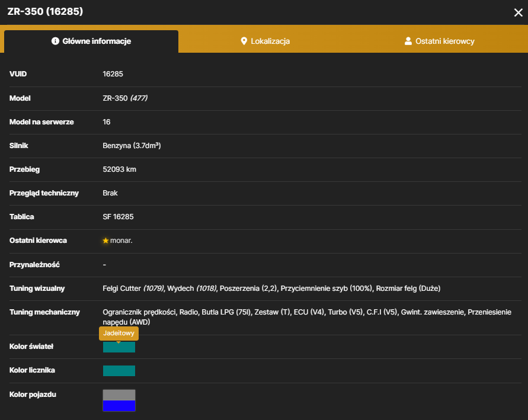Click the Kolor świateł teal swatch
The image size is (528, 420).
tap(119, 347)
